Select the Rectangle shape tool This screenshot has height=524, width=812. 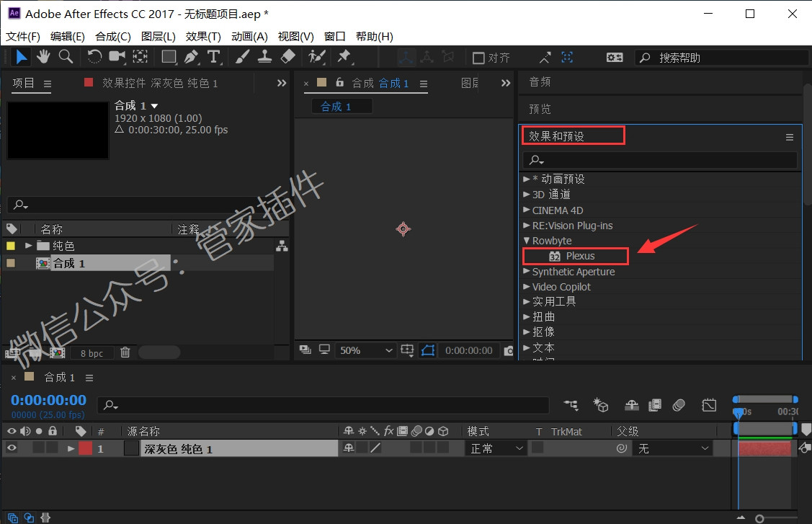click(x=169, y=56)
